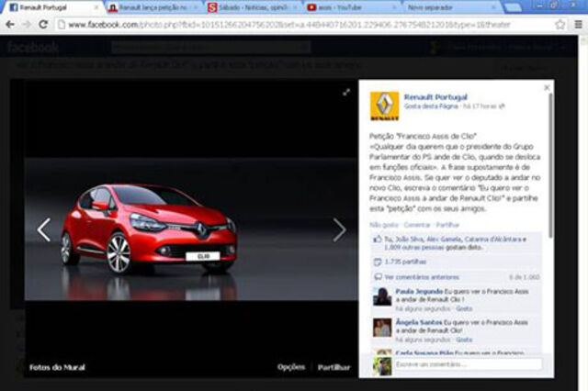Click the thumbs-up likes icon
Screen dimensions: 588x391
pos(378,239)
